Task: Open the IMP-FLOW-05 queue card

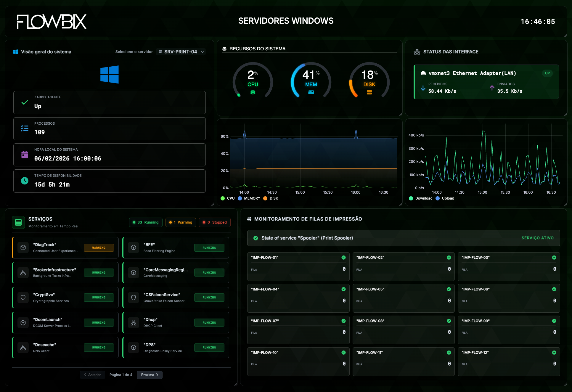Action: [x=404, y=298]
